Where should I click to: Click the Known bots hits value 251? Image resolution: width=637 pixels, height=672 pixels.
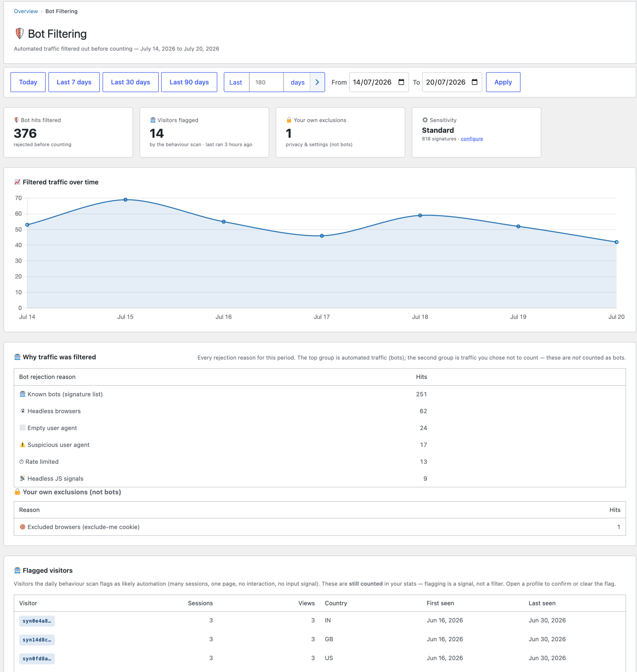[x=422, y=394]
